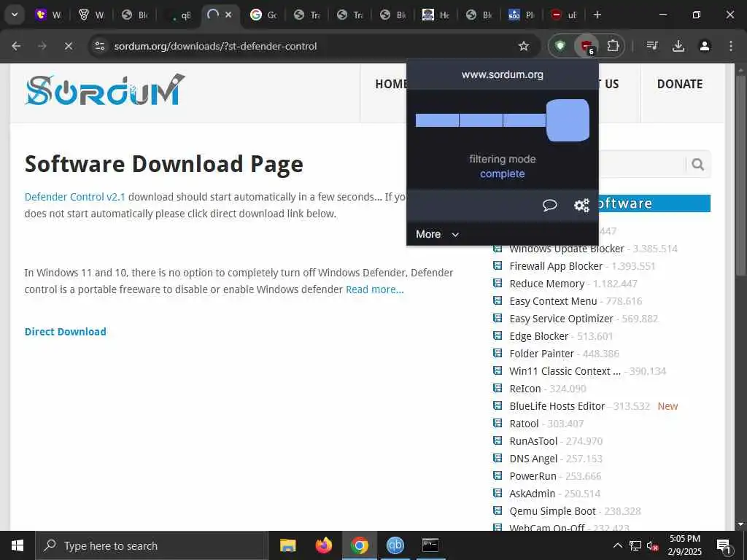
Task: Open the Defender Control v2.1 link
Action: pos(75,197)
